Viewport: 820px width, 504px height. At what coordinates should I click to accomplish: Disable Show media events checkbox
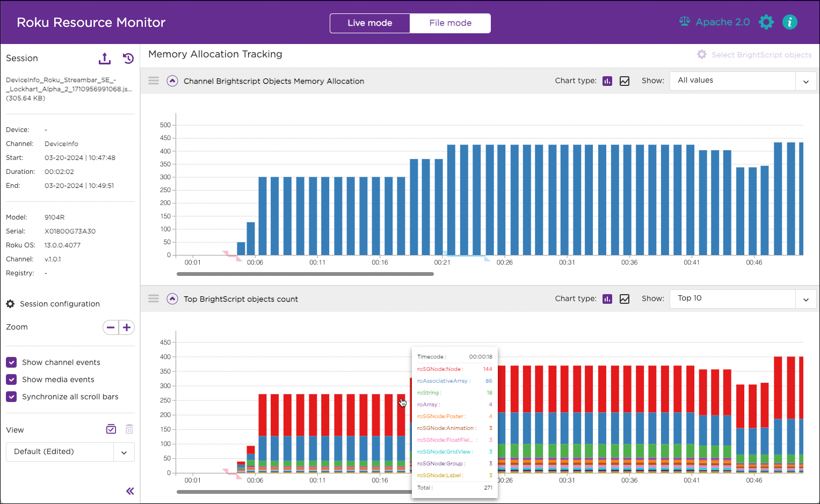tap(11, 379)
